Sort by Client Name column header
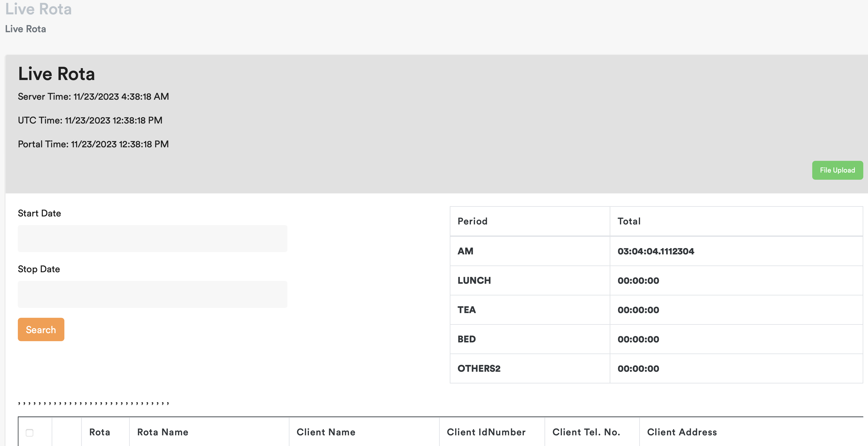Image resolution: width=868 pixels, height=446 pixels. click(326, 432)
